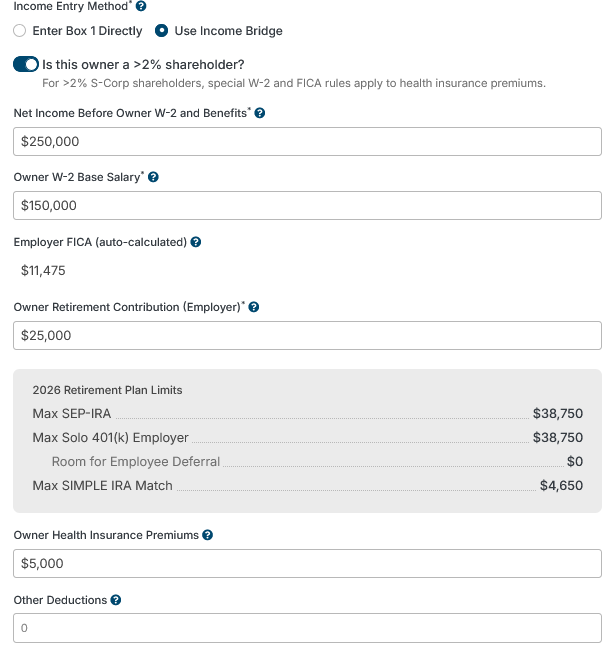The height and width of the screenshot is (647, 608).
Task: Click the Owner Retirement Contribution field with $25,000
Action: click(308, 335)
